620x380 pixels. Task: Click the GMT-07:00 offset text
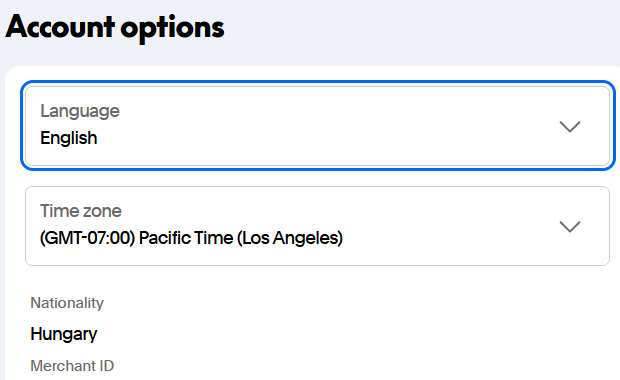87,238
